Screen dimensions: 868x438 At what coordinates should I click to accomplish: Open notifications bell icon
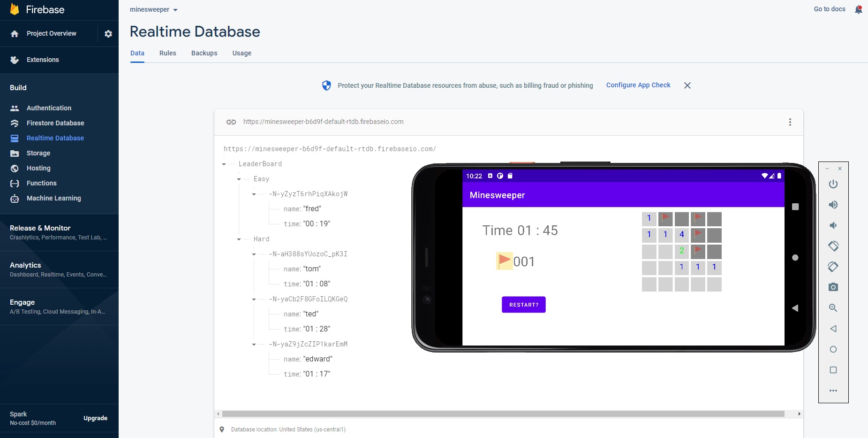859,9
